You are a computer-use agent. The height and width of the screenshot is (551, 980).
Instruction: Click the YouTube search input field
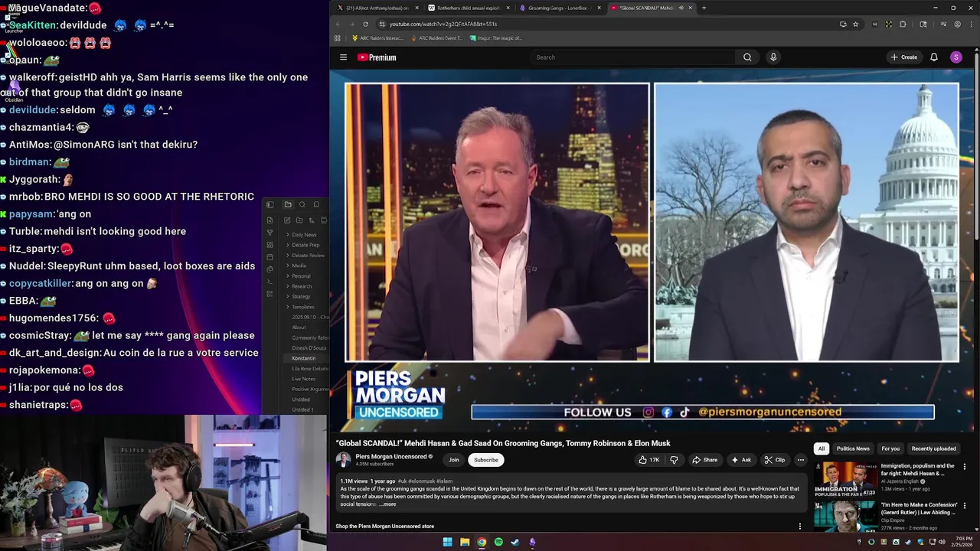tap(633, 57)
